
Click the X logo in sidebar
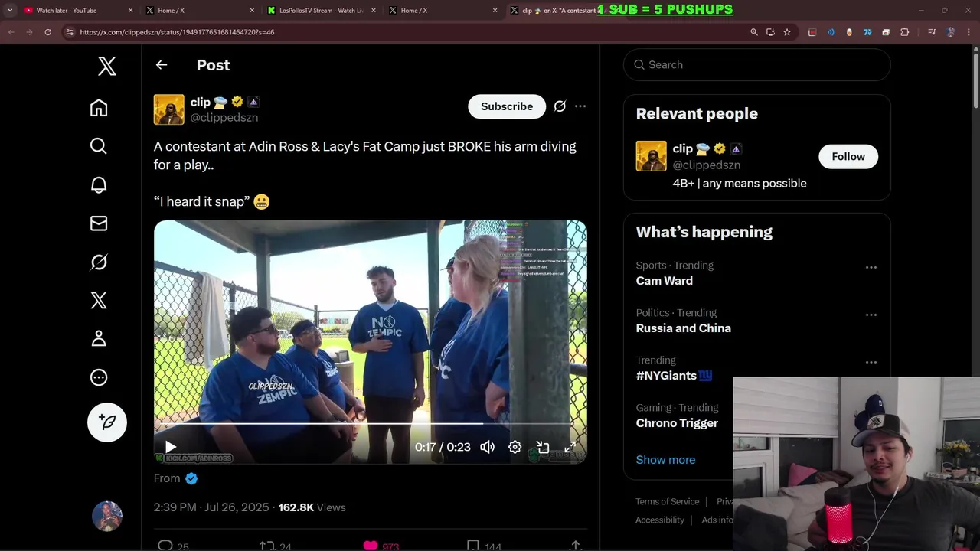(107, 66)
